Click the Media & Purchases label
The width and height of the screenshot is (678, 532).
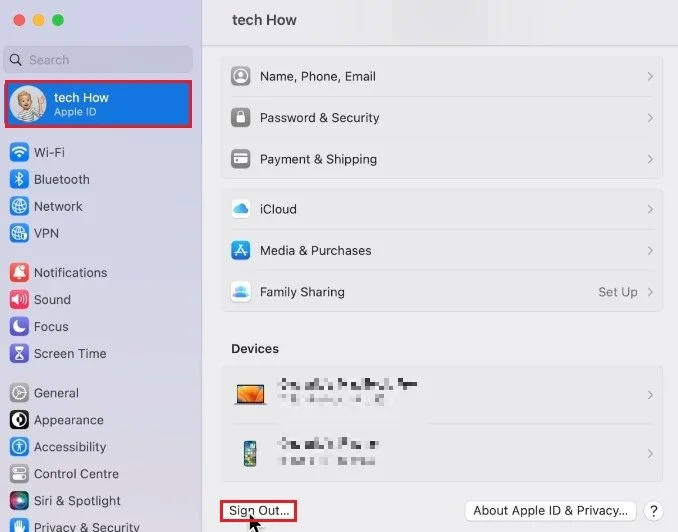click(316, 250)
